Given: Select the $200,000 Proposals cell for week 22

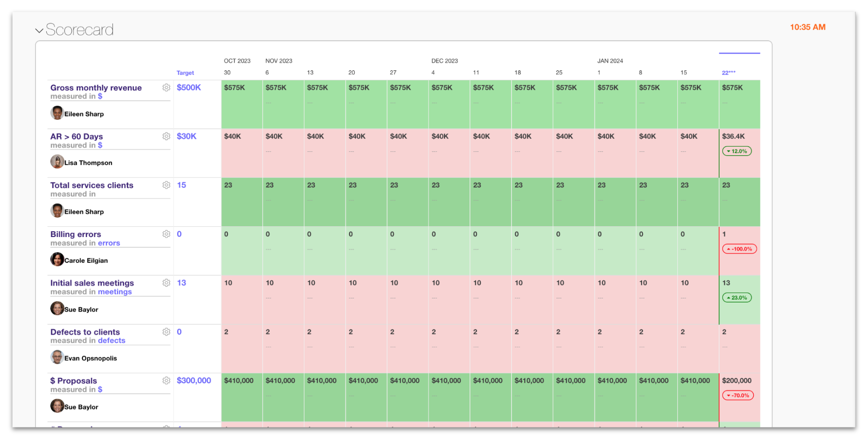Looking at the screenshot, I should click(737, 380).
